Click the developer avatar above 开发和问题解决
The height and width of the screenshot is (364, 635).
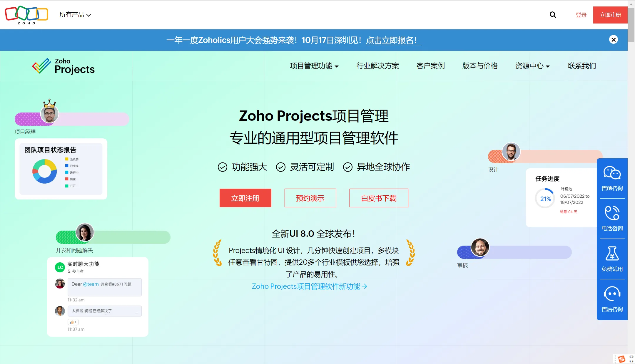point(85,232)
